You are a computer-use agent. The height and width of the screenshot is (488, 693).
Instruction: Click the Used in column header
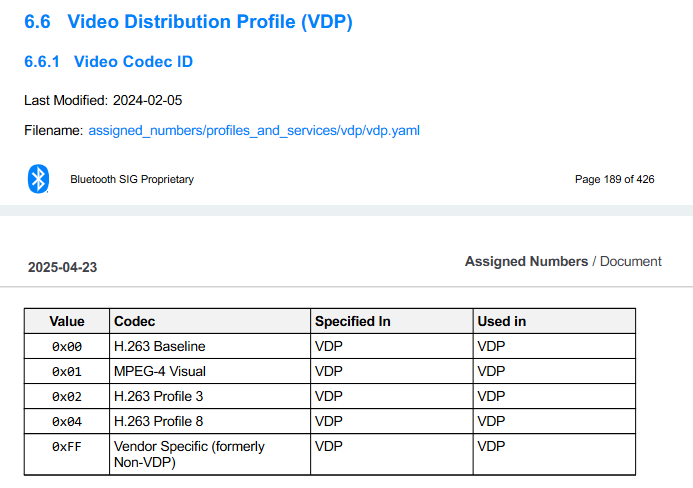(554, 321)
